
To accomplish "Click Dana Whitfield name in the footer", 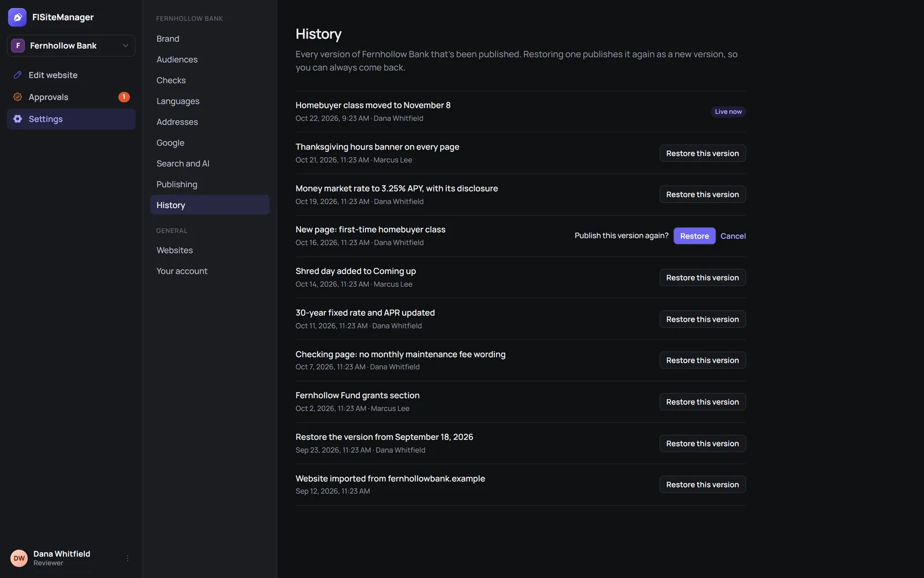I will click(x=62, y=554).
